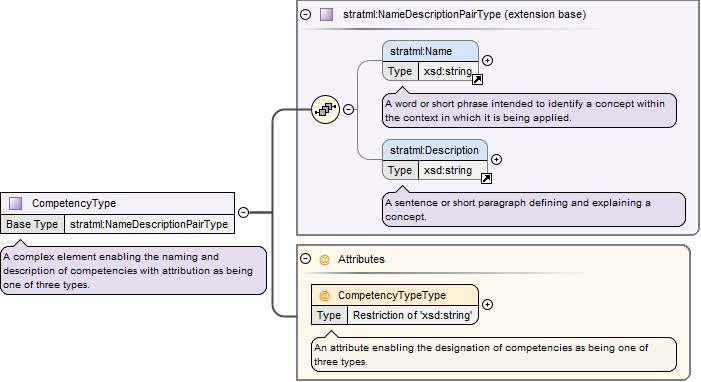Click the Type label in CompetencyTypeType box
The height and width of the screenshot is (382, 701).
coord(329,315)
